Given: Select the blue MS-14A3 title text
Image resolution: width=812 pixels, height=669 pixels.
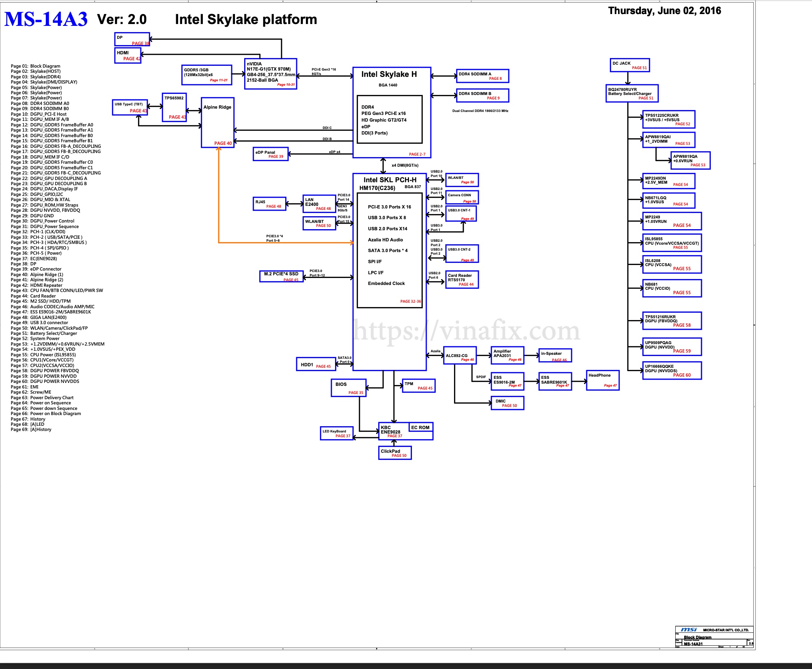Looking at the screenshot, I should pos(46,19).
